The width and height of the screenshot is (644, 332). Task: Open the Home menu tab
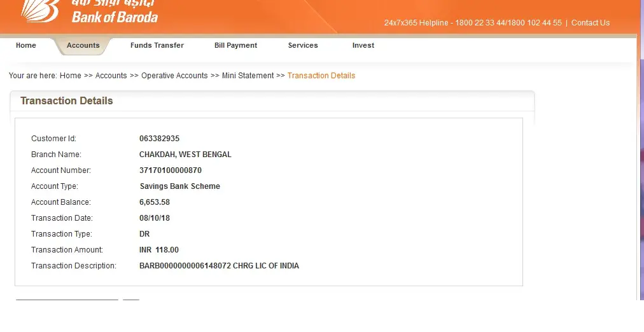point(26,46)
